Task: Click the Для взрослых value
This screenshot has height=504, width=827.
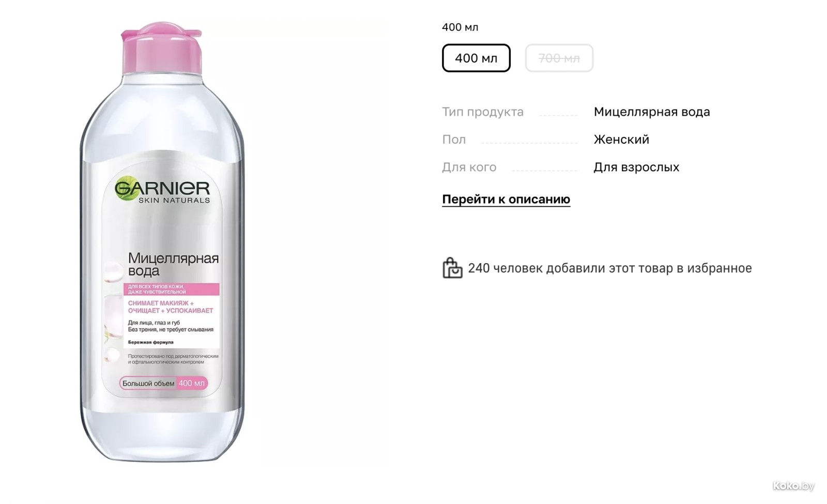Action: pos(636,167)
